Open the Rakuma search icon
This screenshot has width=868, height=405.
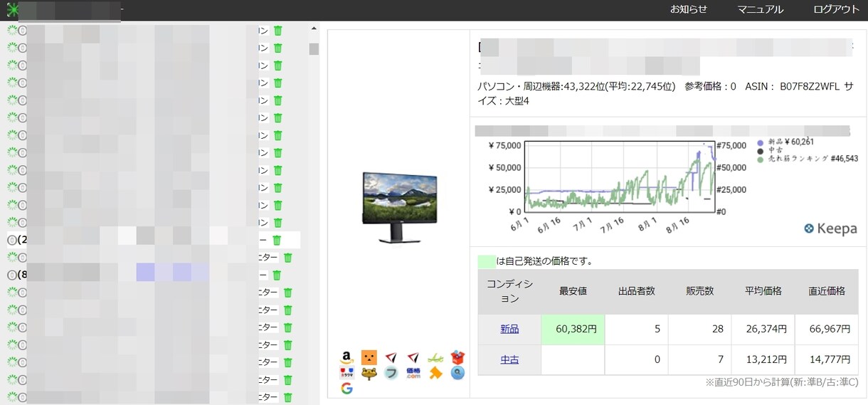click(346, 373)
